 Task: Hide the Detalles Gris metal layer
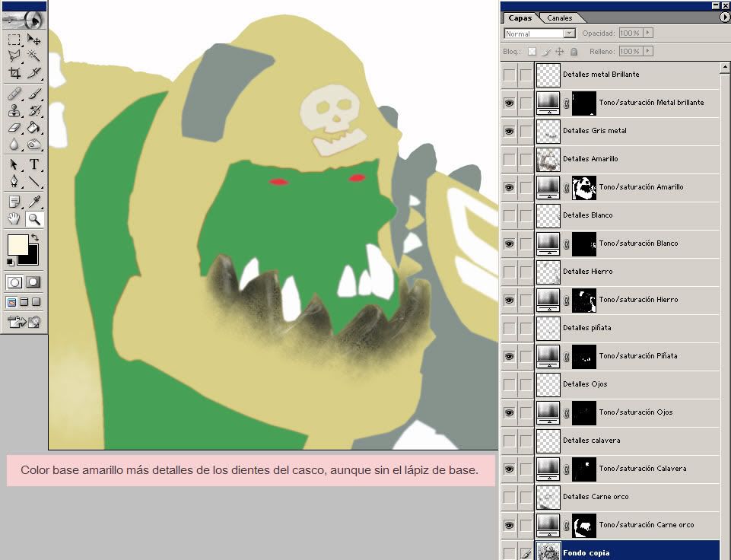coord(510,131)
